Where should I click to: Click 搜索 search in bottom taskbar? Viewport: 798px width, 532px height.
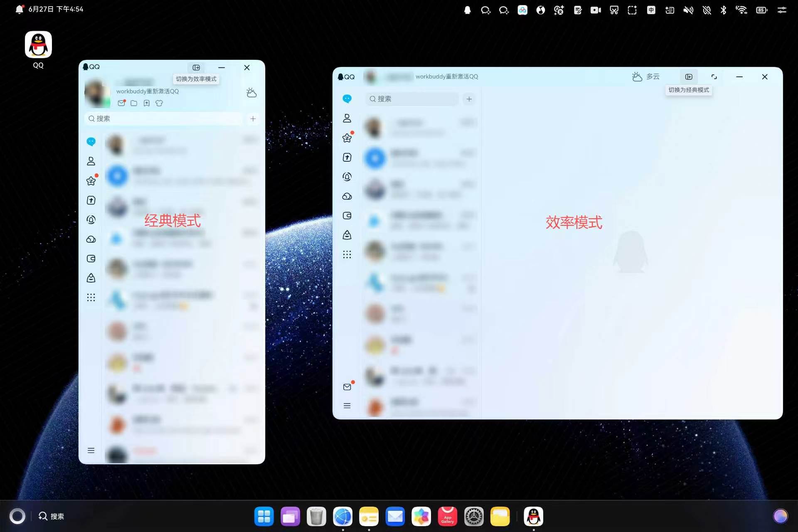[x=52, y=516]
